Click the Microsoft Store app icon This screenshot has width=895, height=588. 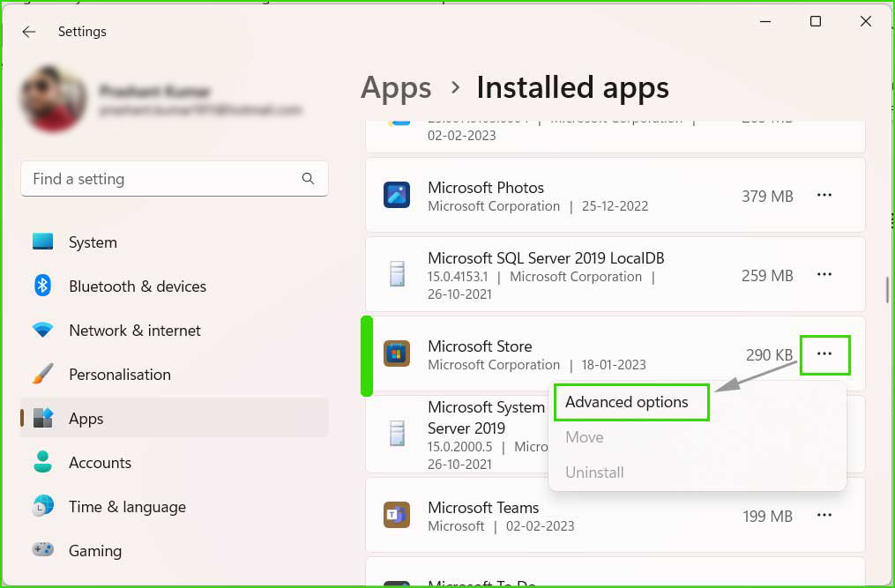point(397,354)
